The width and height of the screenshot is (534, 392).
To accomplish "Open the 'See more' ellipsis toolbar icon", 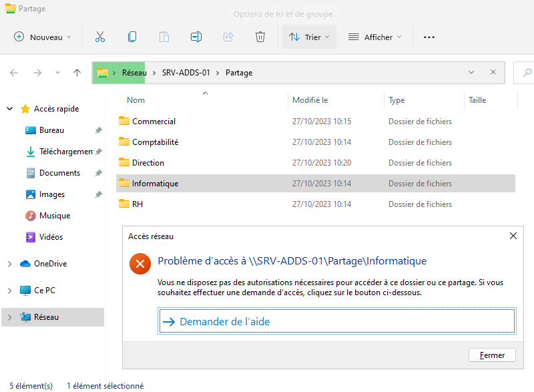I will pos(429,37).
